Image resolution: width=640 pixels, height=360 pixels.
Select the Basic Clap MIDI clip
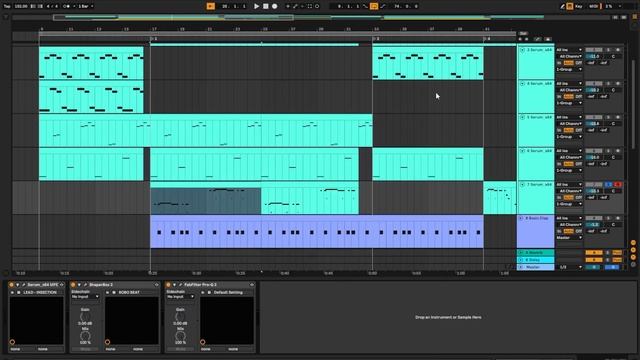coord(317,231)
